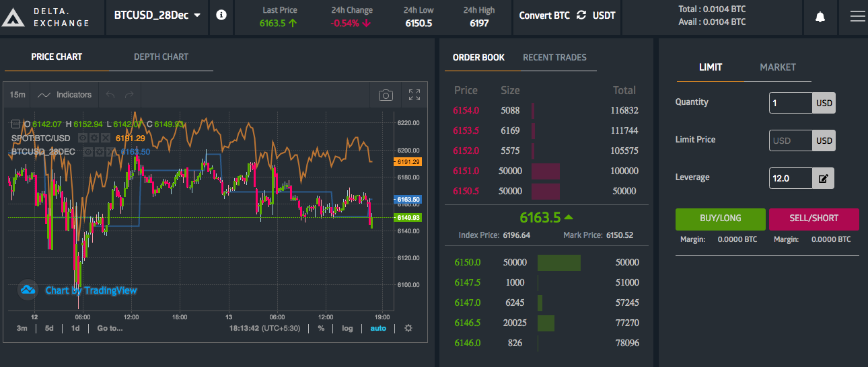868x367 pixels.
Task: Select the Order Book tab
Action: pyautogui.click(x=478, y=57)
